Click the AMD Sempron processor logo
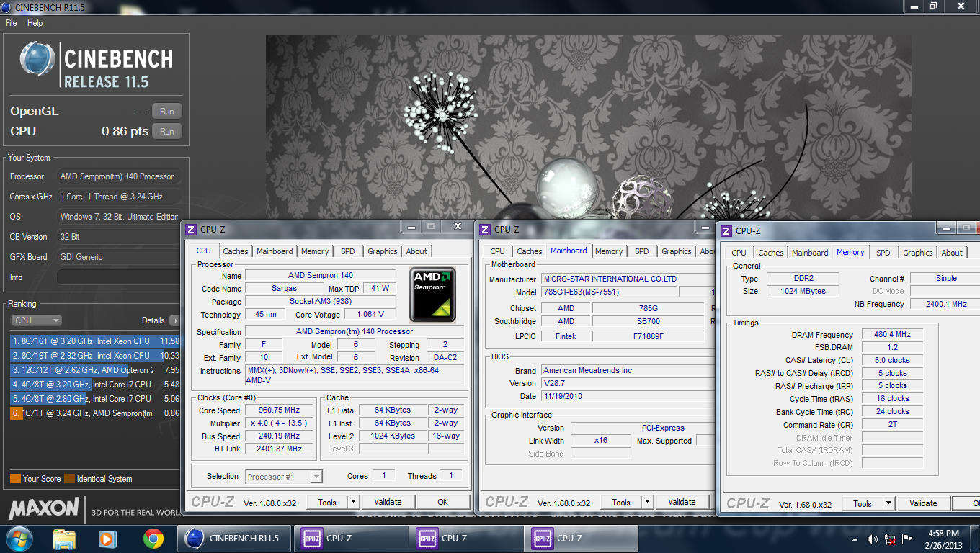 coord(432,295)
